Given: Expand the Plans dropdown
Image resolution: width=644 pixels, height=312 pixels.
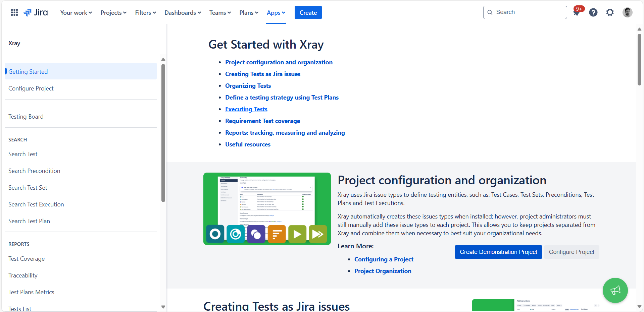Looking at the screenshot, I should [x=249, y=12].
